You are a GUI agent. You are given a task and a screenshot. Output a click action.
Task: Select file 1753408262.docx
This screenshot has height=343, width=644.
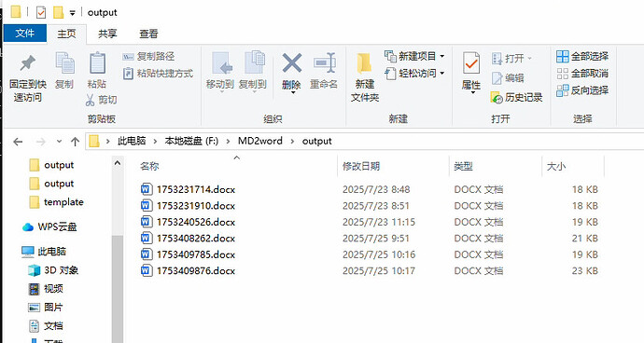point(196,239)
